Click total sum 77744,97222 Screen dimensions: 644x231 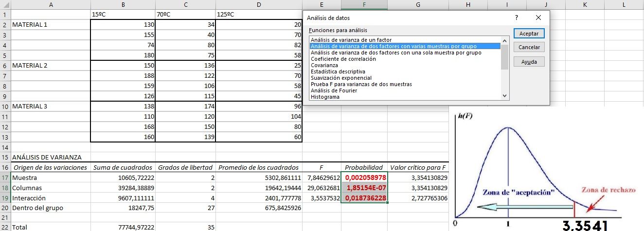coord(123,227)
